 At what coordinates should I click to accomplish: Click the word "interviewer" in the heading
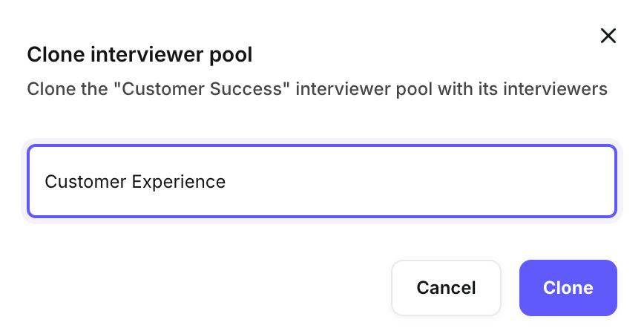144,55
